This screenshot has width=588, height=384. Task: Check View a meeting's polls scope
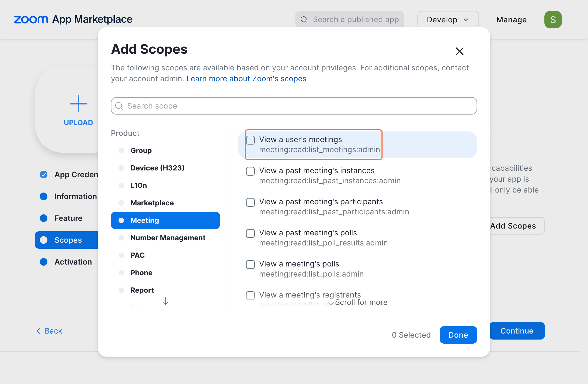pos(250,265)
